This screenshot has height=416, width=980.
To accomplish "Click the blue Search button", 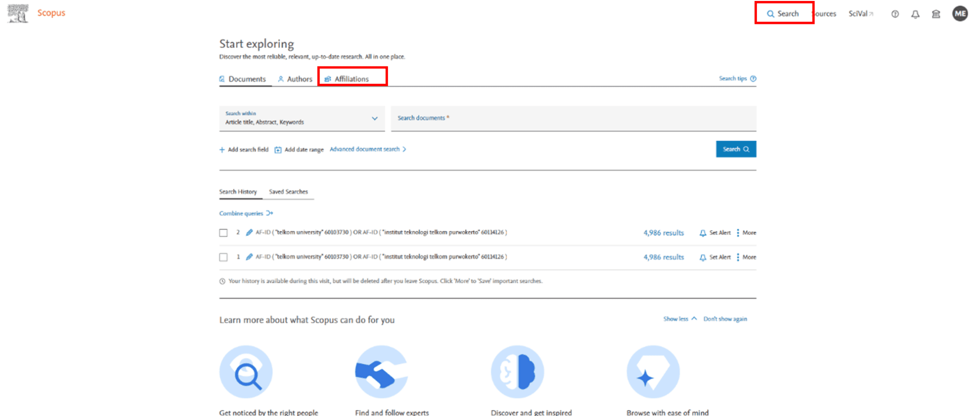I will [735, 149].
